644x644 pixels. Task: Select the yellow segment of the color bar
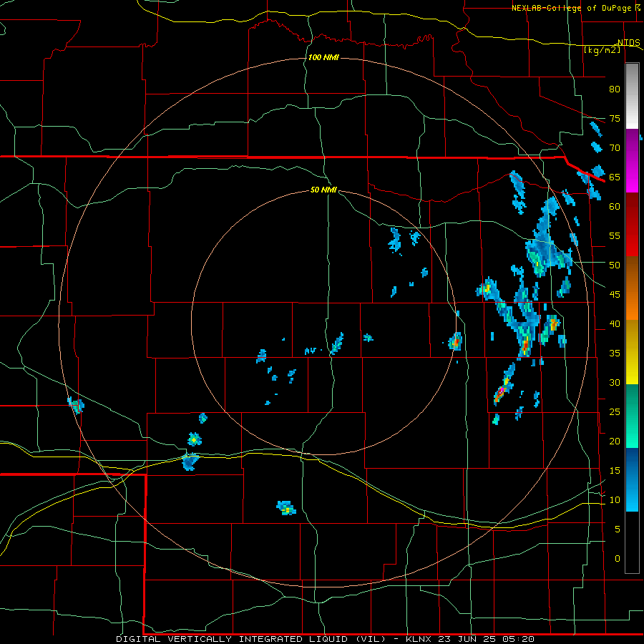pos(632,352)
